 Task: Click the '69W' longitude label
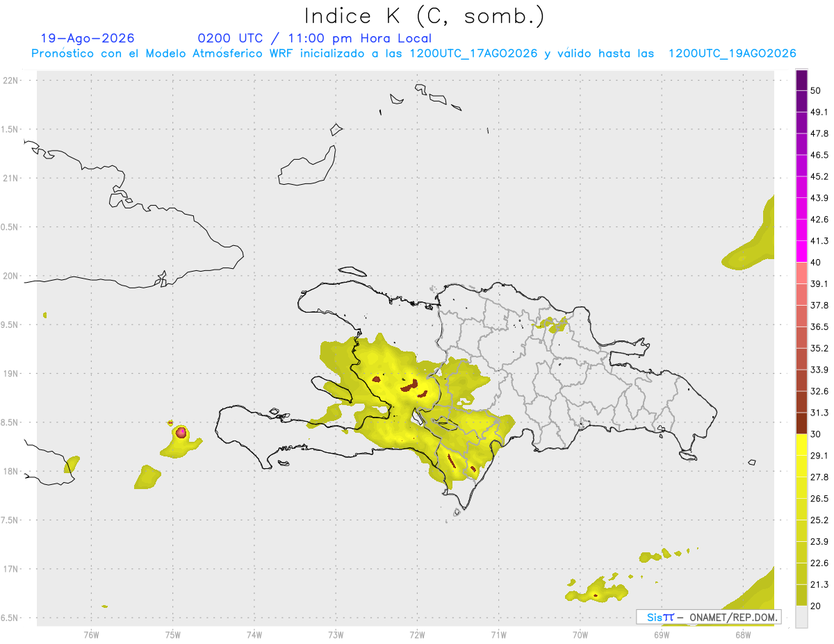(x=661, y=634)
